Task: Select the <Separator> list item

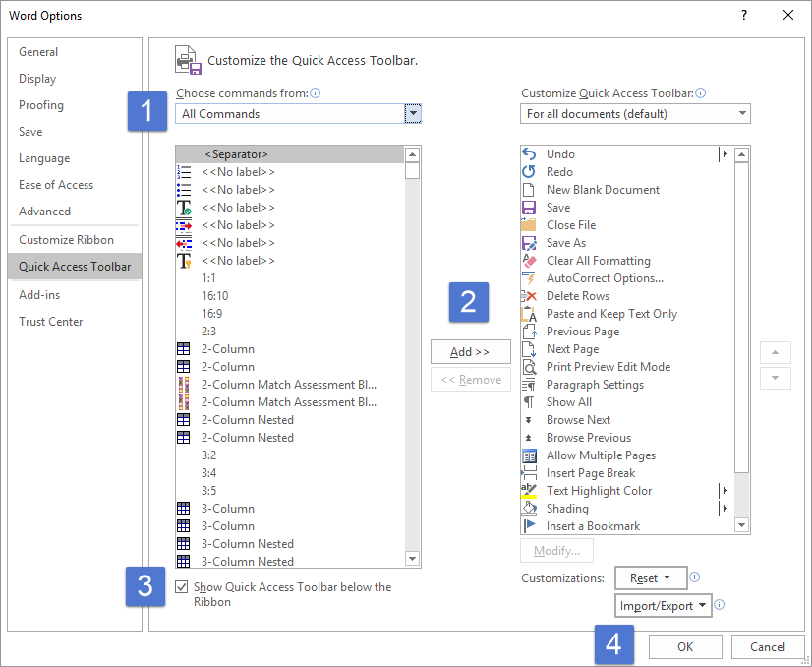Action: pos(290,154)
